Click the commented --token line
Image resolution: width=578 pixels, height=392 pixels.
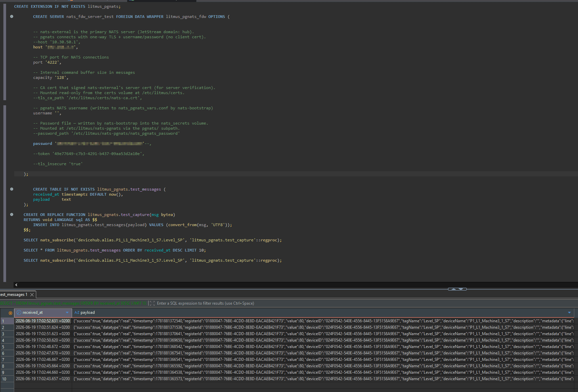tap(89, 154)
